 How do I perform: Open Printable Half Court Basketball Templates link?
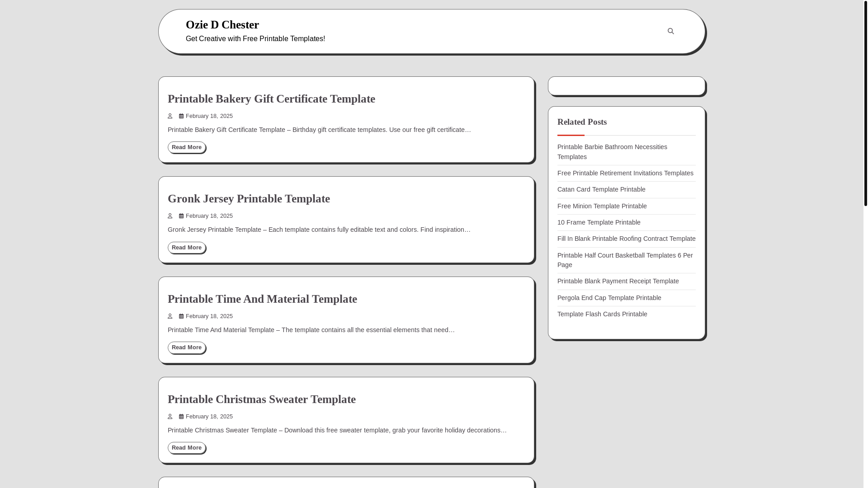(x=625, y=260)
